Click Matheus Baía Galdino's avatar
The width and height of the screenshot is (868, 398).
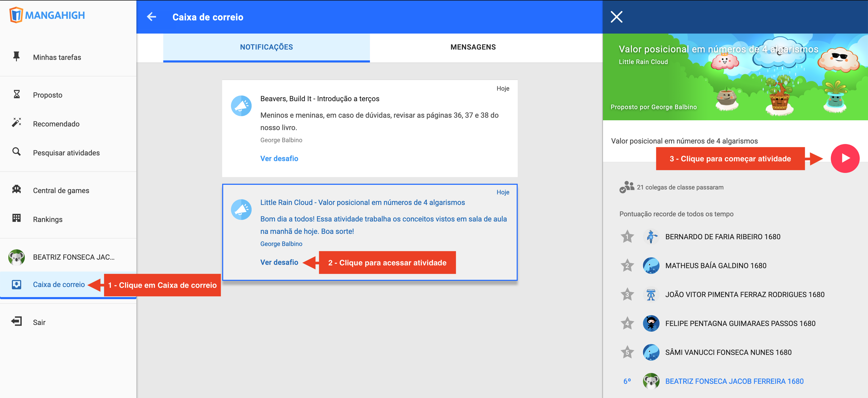tap(651, 266)
